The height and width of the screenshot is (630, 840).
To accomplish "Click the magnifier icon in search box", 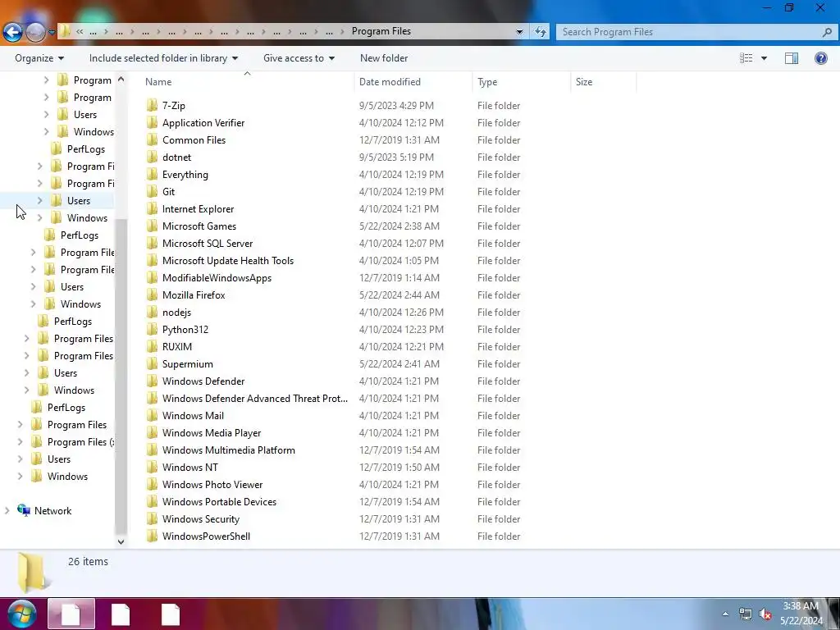I will point(827,32).
